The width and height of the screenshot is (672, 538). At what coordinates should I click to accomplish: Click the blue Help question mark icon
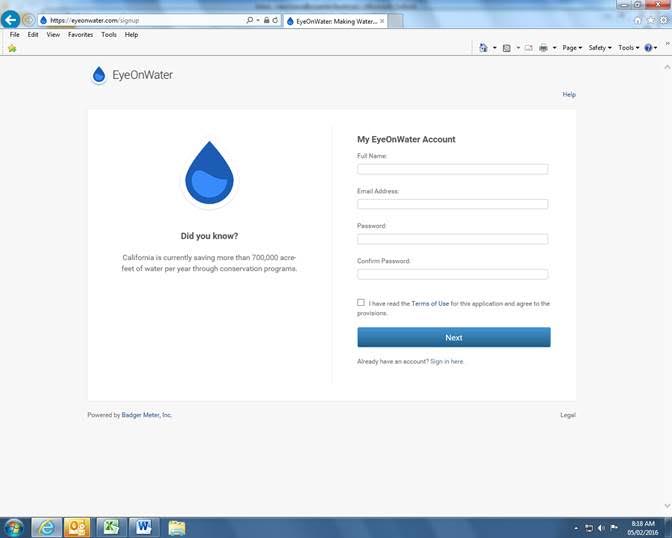tap(648, 48)
